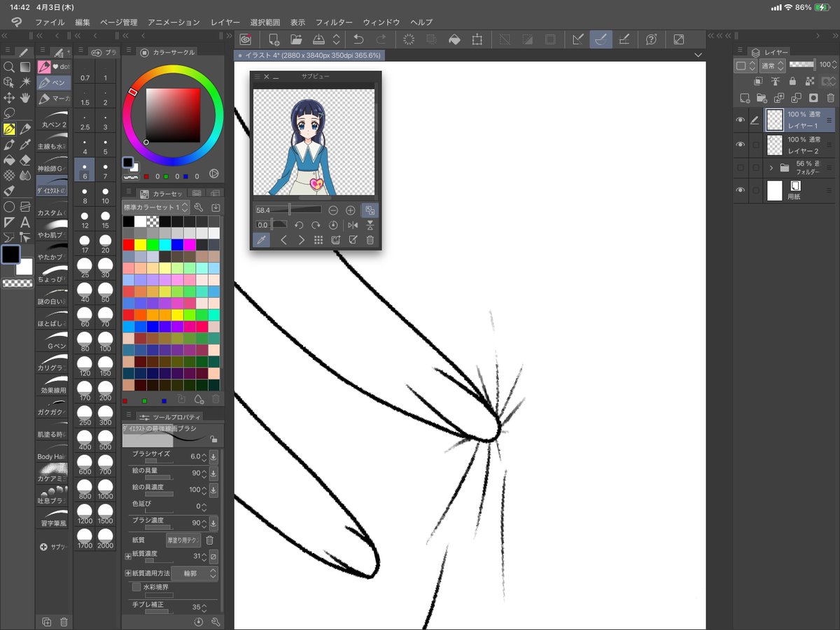840x630 pixels.
Task: Select the eyedropper in the Sub View palette
Action: point(261,239)
